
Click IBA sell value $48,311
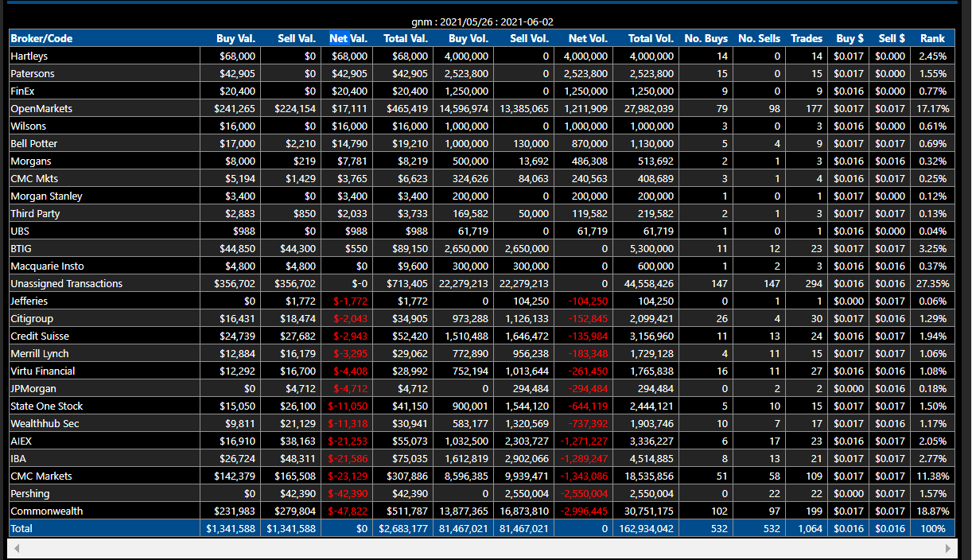coord(298,458)
